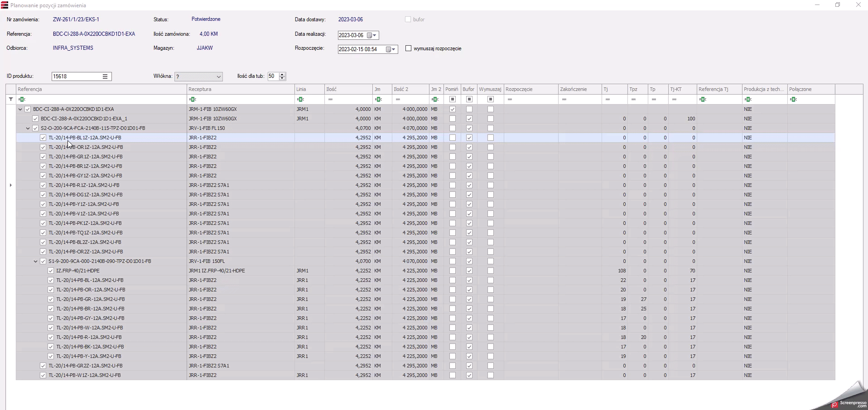
Task: Open equals filter operator for Tp column
Action: pyautogui.click(x=654, y=99)
